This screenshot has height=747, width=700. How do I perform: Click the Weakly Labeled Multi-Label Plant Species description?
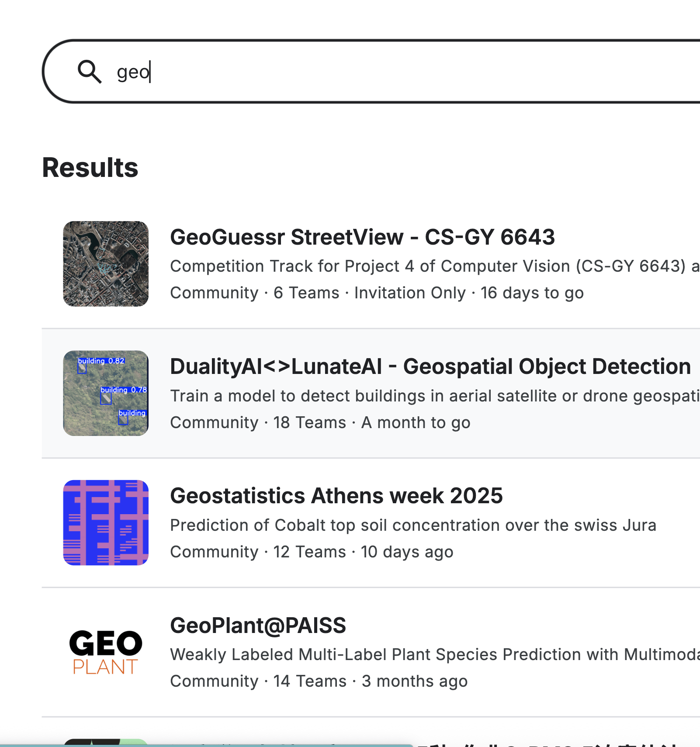pos(433,654)
